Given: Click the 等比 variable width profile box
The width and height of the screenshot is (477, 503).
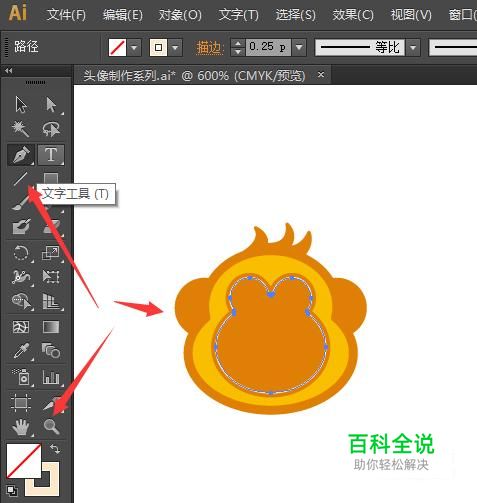Looking at the screenshot, I should click(x=360, y=48).
